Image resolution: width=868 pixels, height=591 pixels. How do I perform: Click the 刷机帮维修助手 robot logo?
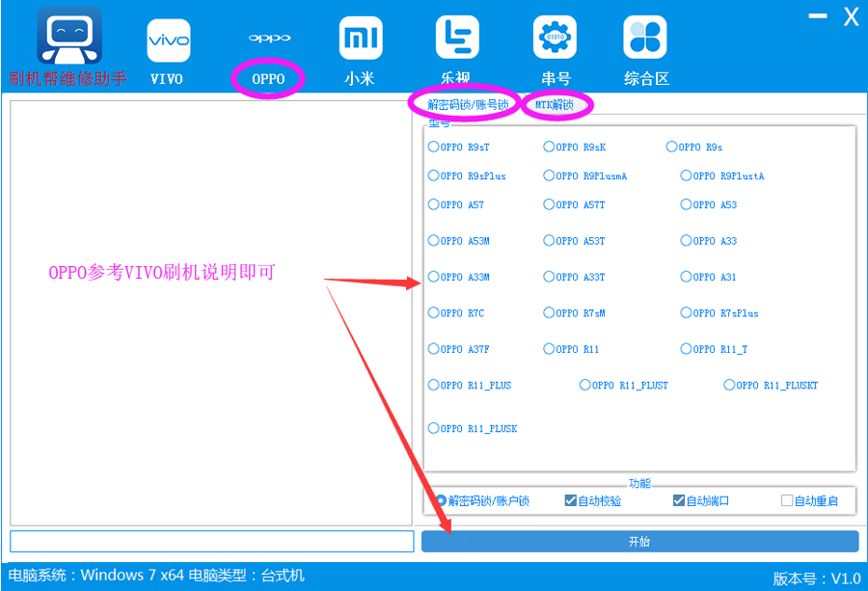pos(69,36)
